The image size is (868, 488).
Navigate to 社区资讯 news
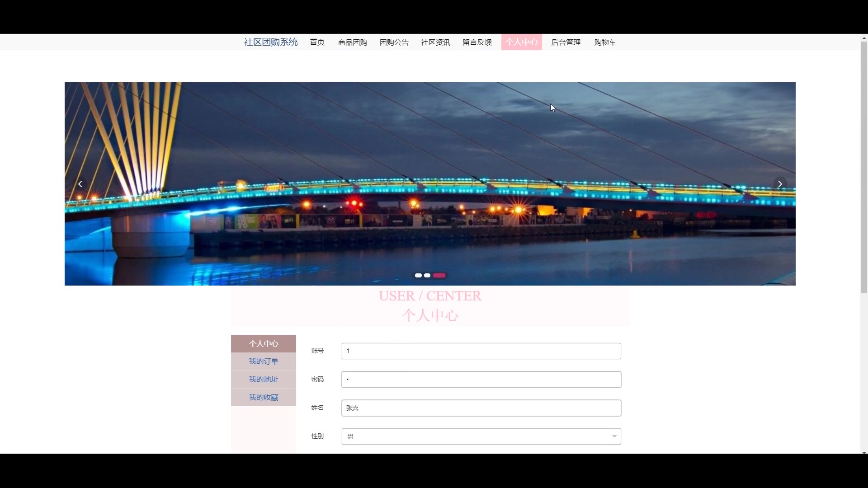click(x=435, y=42)
